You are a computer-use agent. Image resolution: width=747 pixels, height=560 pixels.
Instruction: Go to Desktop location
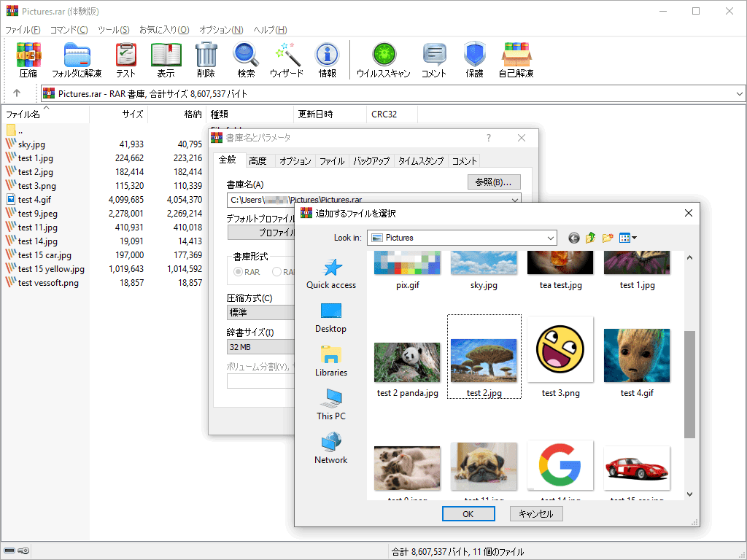[x=330, y=318]
